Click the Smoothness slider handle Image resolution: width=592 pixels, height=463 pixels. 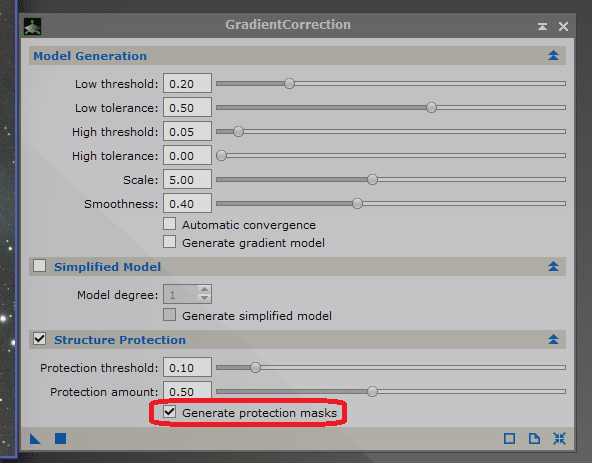pos(357,204)
